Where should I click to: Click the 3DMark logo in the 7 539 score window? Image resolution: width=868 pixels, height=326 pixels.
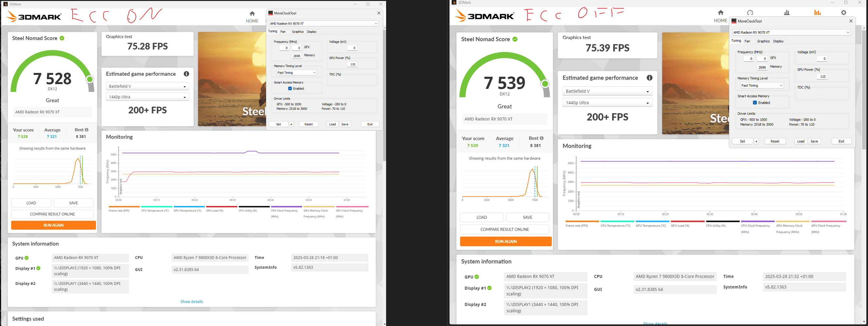coord(484,15)
